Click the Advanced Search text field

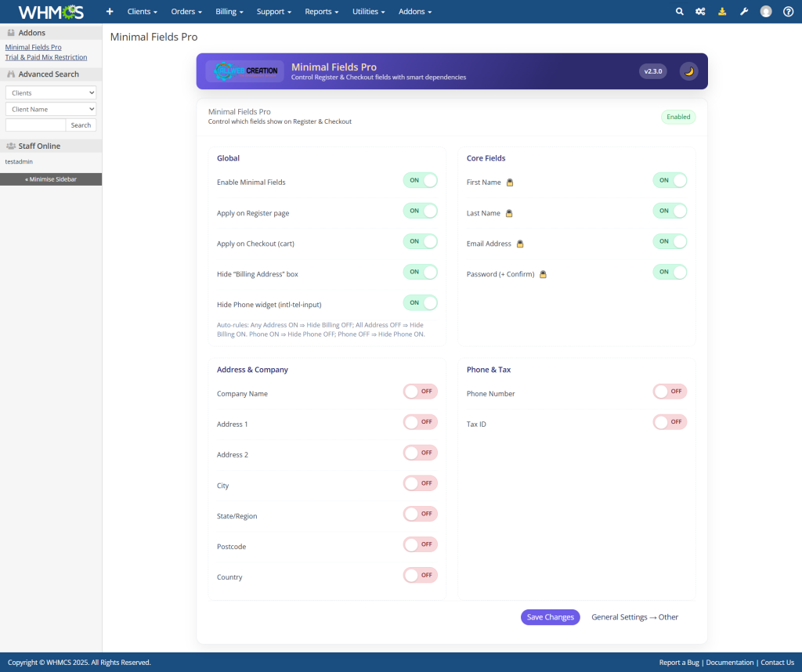[x=35, y=125]
